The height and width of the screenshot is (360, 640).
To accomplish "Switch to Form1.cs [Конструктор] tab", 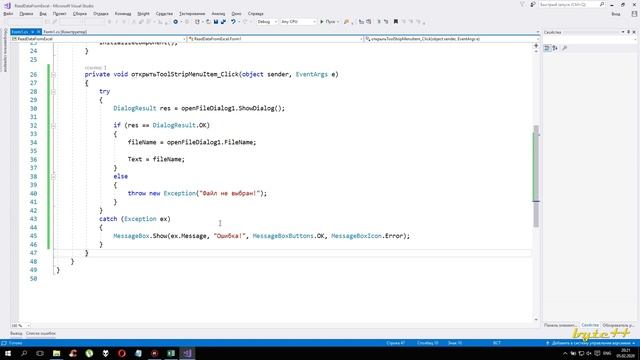I will (x=65, y=31).
